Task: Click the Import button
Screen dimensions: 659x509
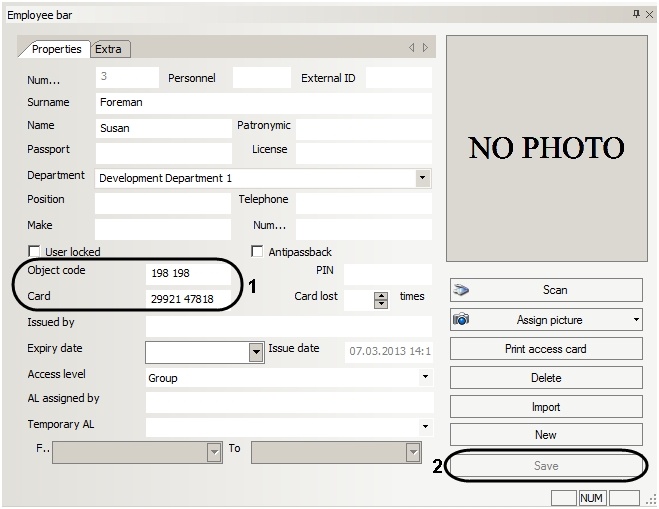Action: click(546, 406)
